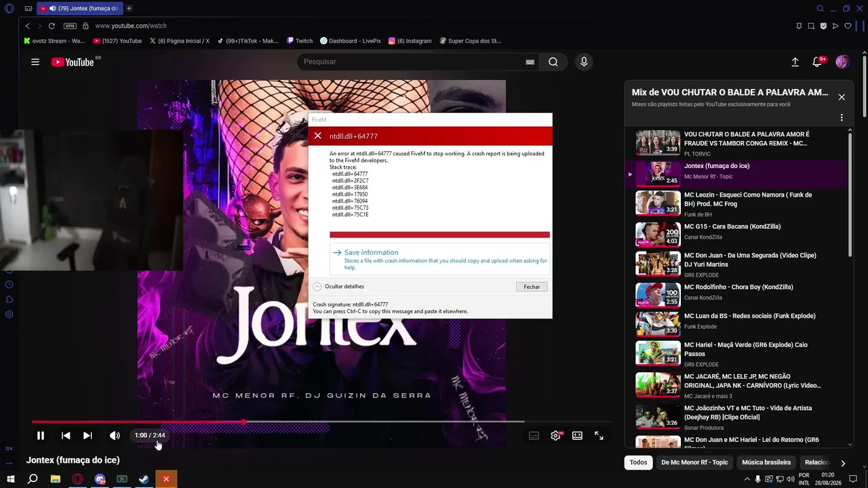868x488 pixels.
Task: Click Fechar in the FiveM crash dialog
Action: 532,287
